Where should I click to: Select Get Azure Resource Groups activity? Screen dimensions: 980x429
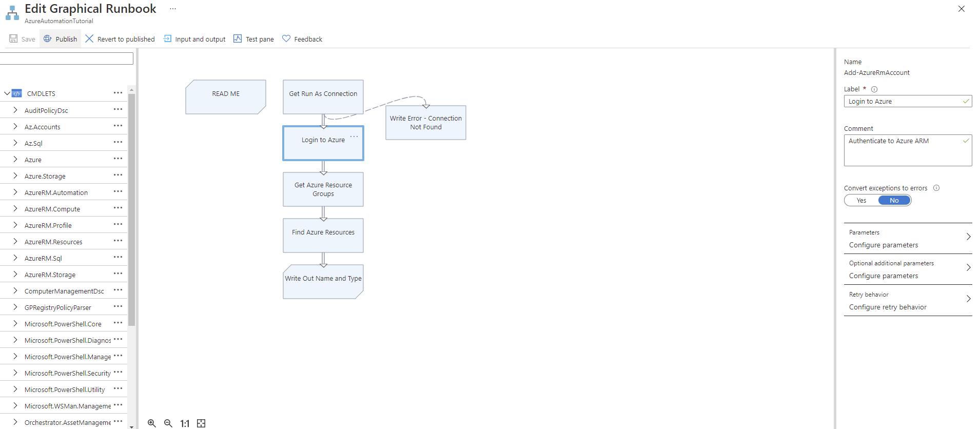[x=323, y=189]
